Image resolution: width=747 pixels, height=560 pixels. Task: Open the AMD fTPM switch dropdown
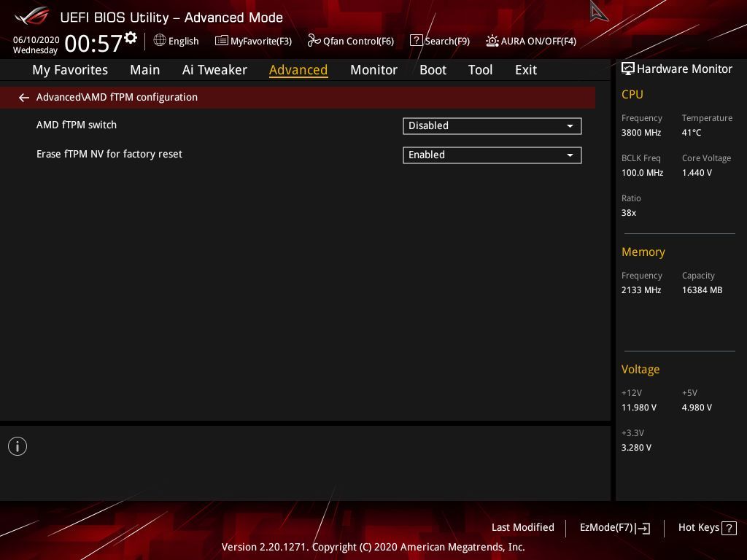(492, 125)
